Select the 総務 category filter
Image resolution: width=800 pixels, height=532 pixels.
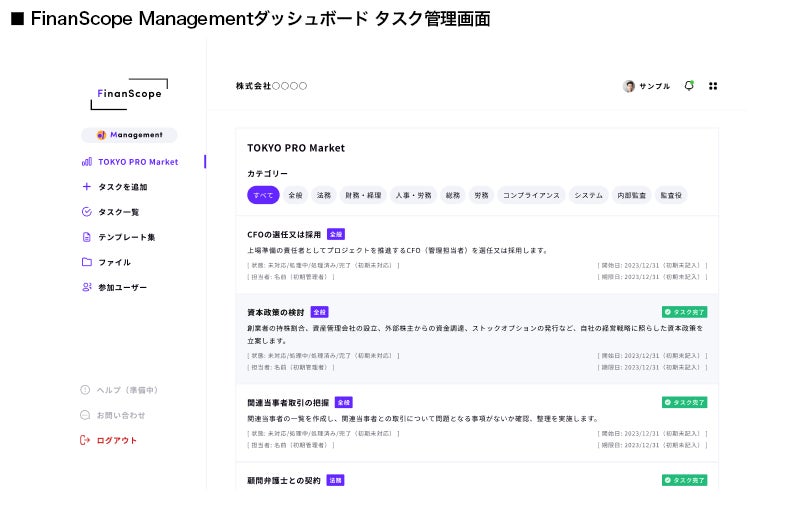click(453, 195)
